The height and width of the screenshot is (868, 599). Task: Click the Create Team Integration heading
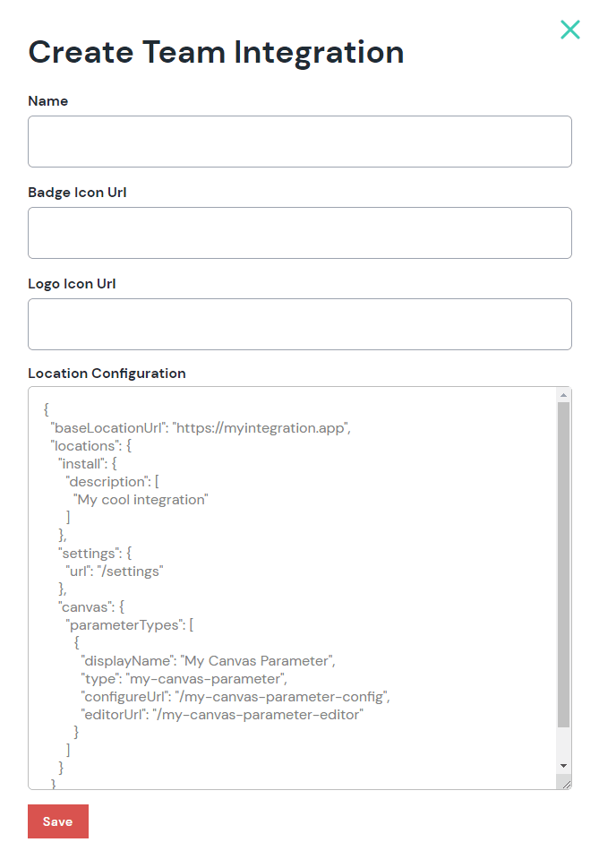pyautogui.click(x=216, y=52)
